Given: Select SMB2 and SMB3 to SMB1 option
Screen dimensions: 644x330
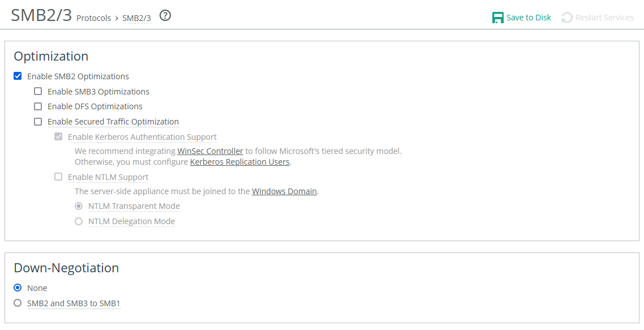Looking at the screenshot, I should [18, 303].
